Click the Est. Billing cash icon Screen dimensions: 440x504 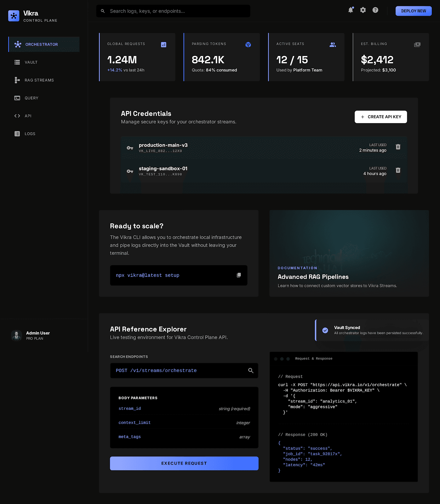click(417, 45)
